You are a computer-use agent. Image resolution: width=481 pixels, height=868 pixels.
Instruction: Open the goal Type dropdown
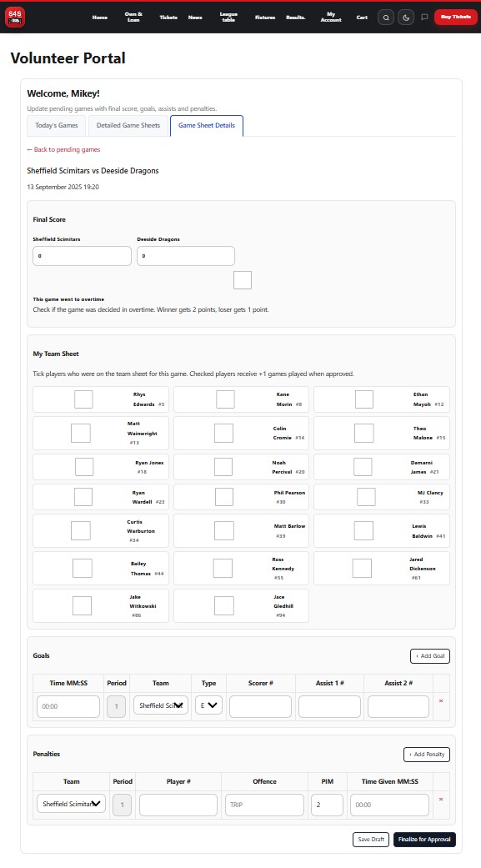coord(208,705)
